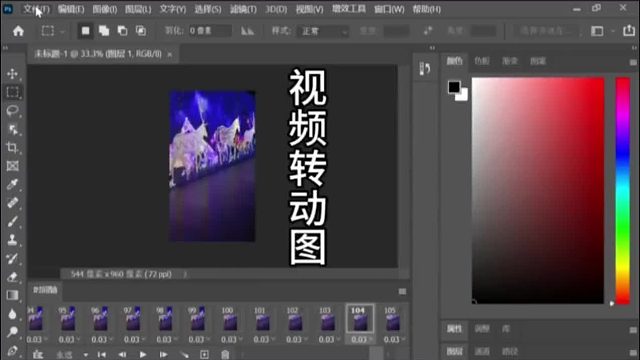
Task: Click the foreground color swatch
Action: (454, 87)
